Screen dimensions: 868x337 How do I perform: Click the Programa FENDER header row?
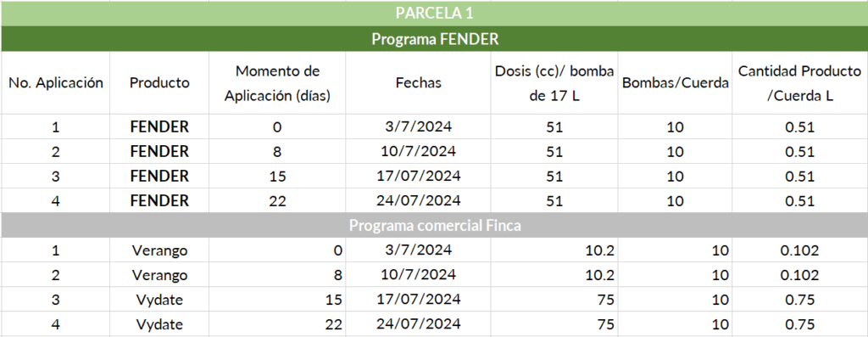pos(434,39)
